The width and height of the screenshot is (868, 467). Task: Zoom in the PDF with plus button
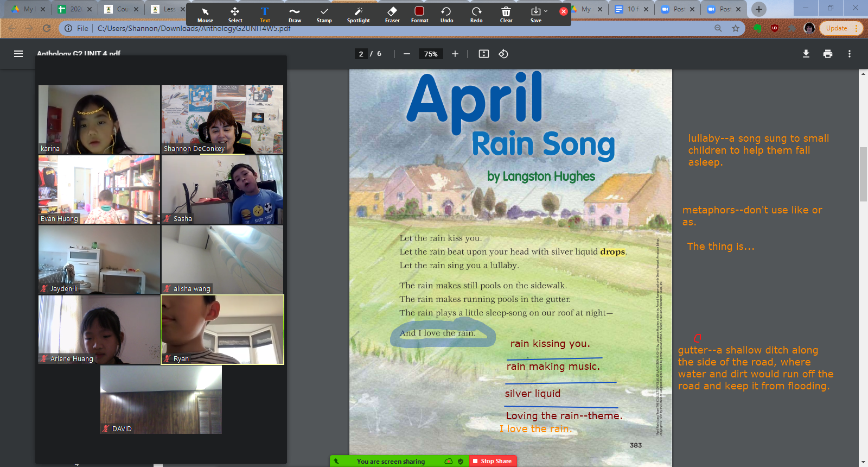pos(455,54)
